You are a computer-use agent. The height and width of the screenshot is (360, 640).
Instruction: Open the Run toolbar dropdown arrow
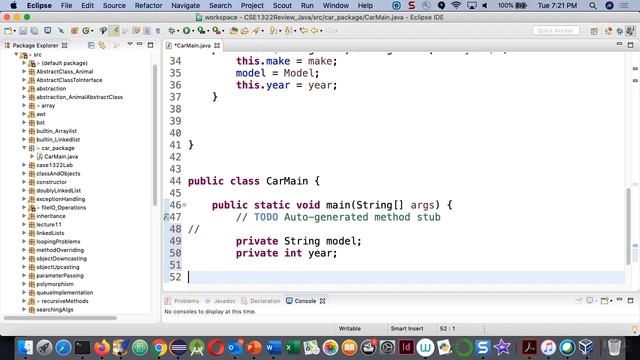[193, 31]
